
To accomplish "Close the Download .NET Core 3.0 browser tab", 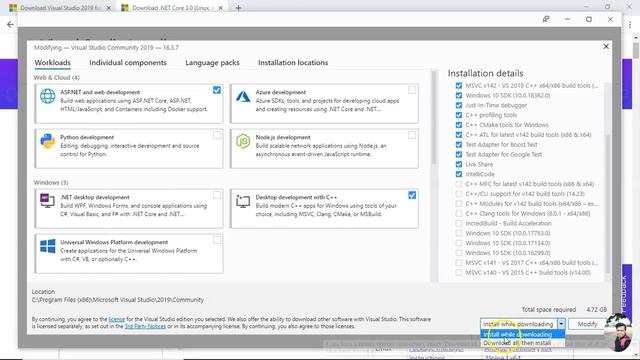I will click(x=220, y=8).
